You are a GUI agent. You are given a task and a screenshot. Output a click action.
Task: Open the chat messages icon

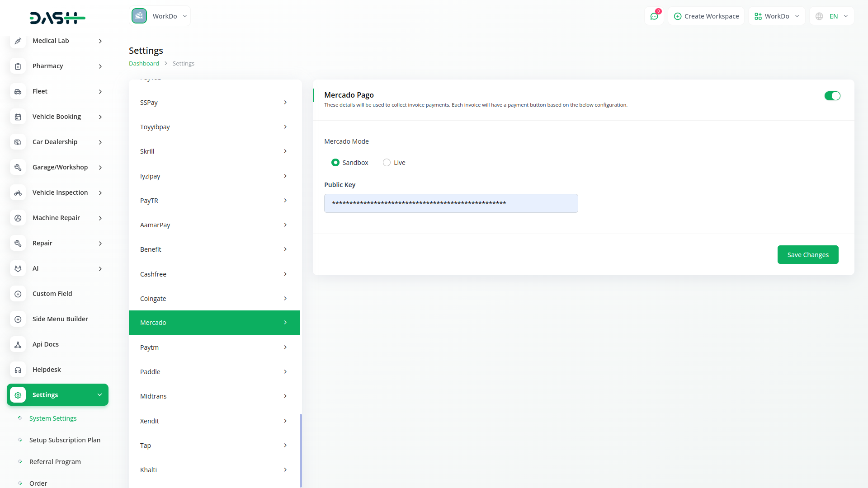[x=654, y=16]
